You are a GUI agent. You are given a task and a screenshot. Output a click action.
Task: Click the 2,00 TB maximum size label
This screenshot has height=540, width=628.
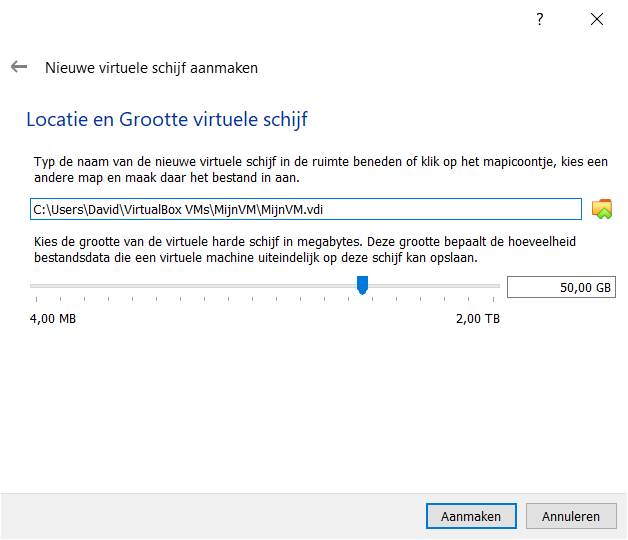[x=477, y=319]
